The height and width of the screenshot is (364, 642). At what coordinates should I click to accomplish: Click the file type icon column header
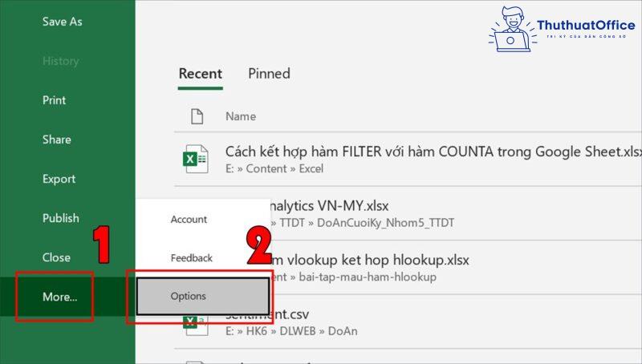tap(197, 116)
